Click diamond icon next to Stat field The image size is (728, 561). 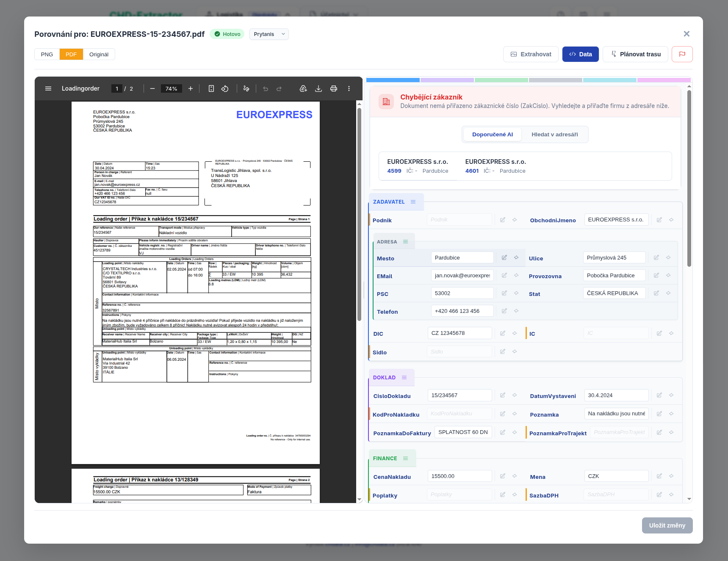(668, 293)
